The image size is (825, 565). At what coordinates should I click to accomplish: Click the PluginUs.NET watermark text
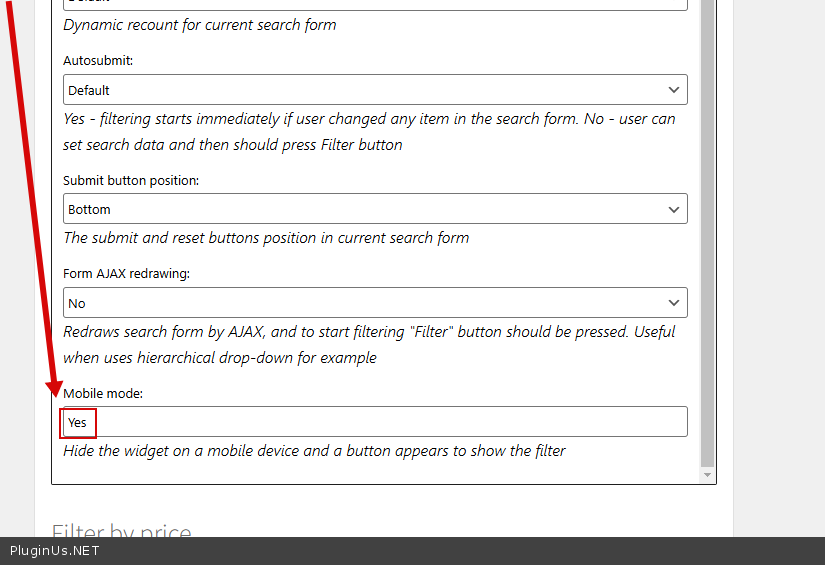pos(55,551)
